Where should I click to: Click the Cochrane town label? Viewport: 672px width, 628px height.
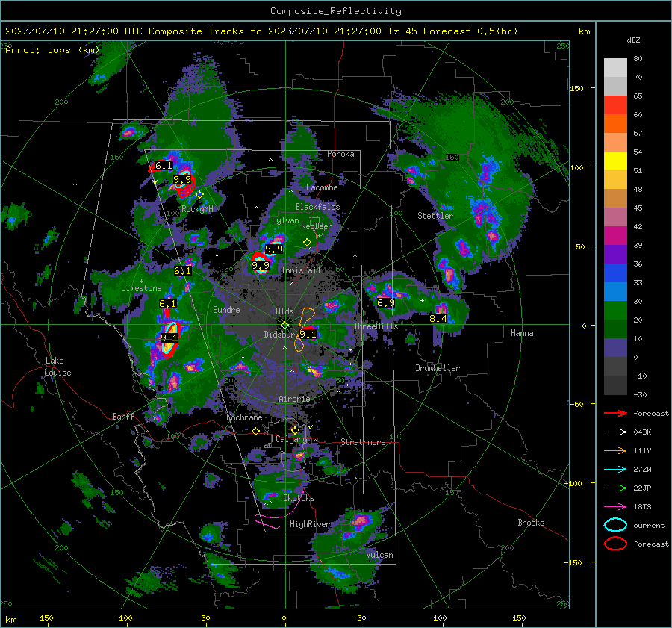[x=244, y=417]
